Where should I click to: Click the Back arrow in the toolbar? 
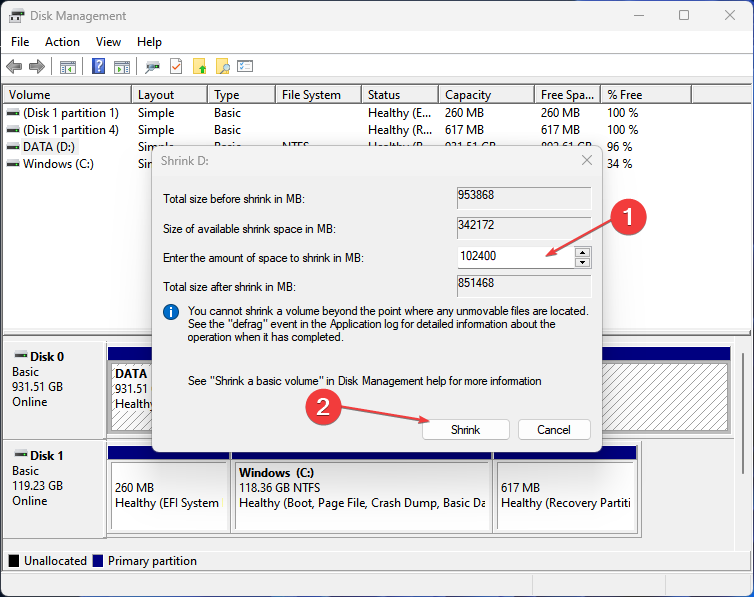(14, 66)
